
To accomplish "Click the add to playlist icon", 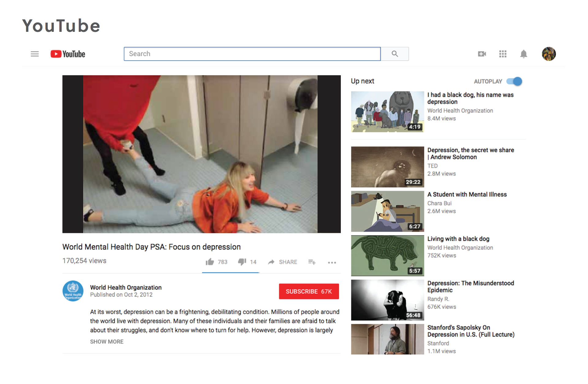I will click(312, 262).
